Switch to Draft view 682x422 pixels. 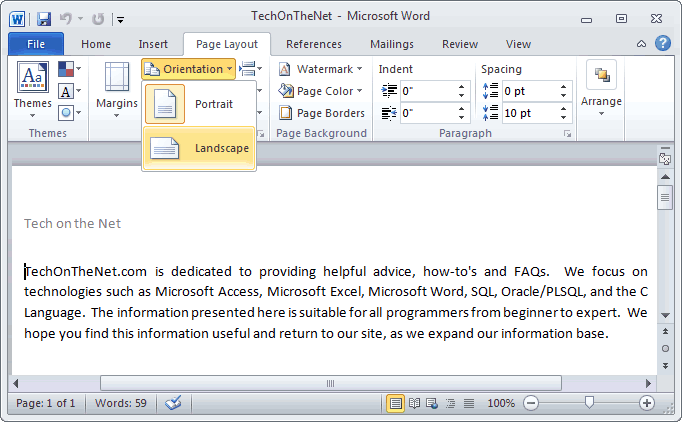[469, 403]
